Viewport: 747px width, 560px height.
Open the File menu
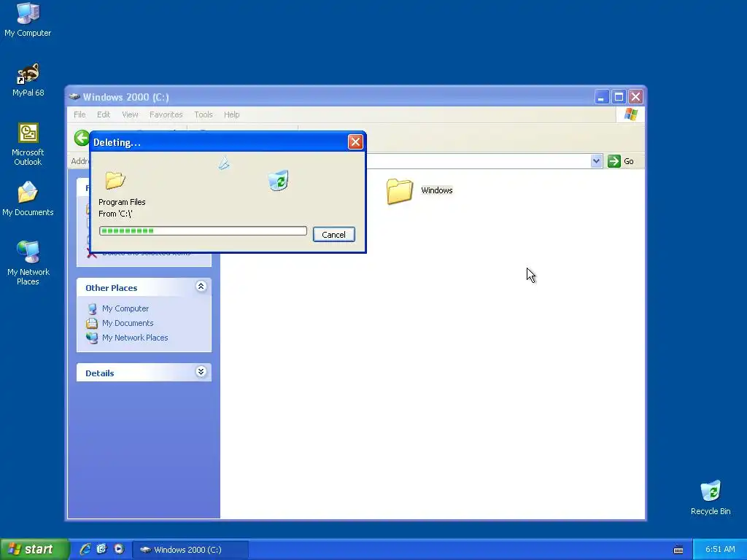pyautogui.click(x=80, y=114)
